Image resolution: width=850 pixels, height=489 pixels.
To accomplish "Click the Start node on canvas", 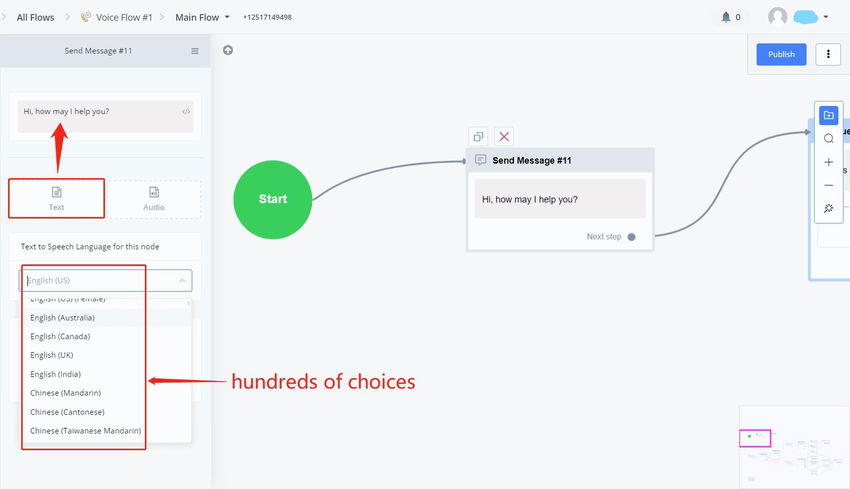I will 273,199.
